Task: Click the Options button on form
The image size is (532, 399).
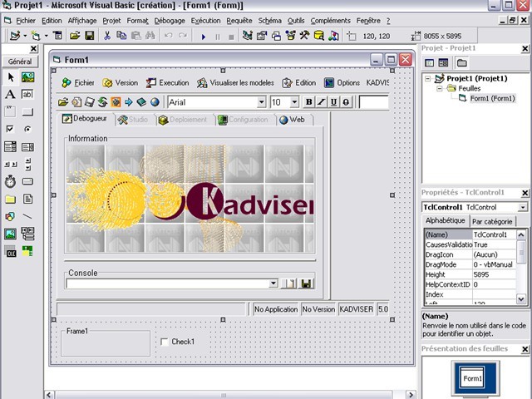Action: (x=342, y=83)
